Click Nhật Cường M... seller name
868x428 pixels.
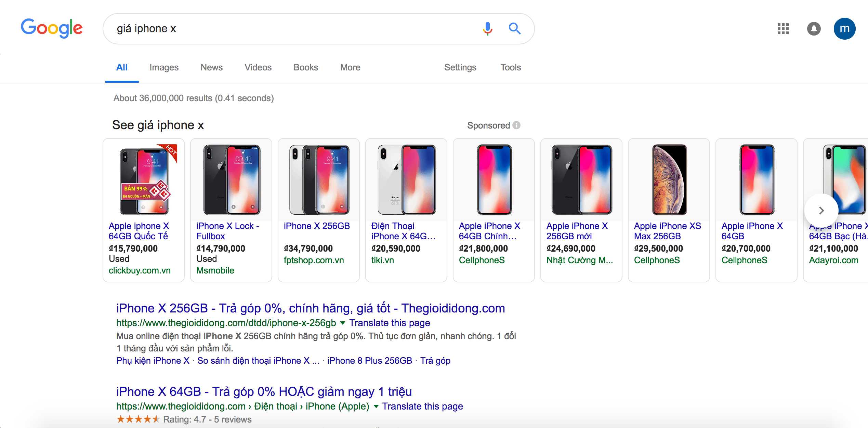(580, 260)
